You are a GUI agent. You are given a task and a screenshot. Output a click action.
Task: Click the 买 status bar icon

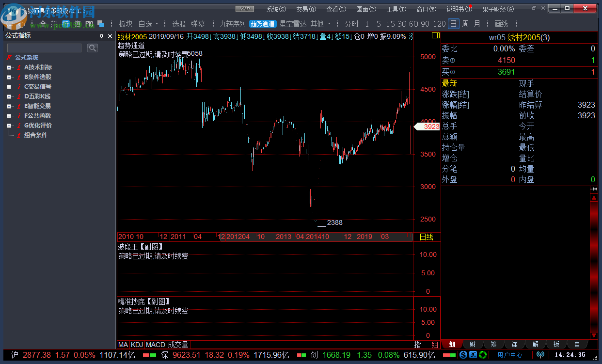472,355
